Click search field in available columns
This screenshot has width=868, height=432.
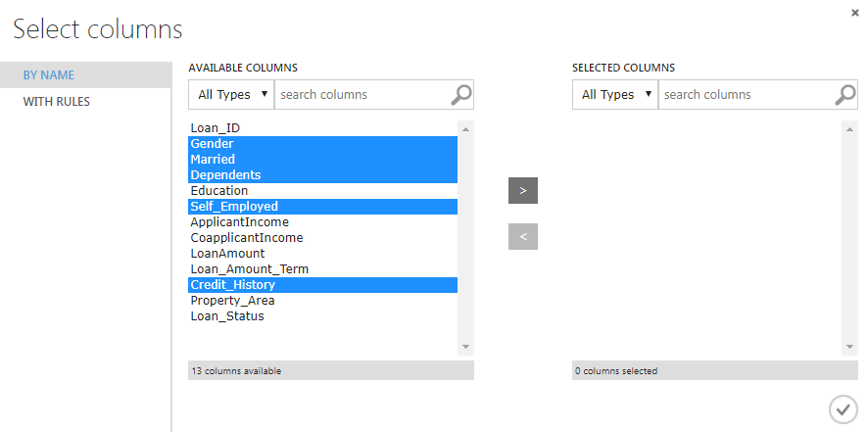coord(360,95)
